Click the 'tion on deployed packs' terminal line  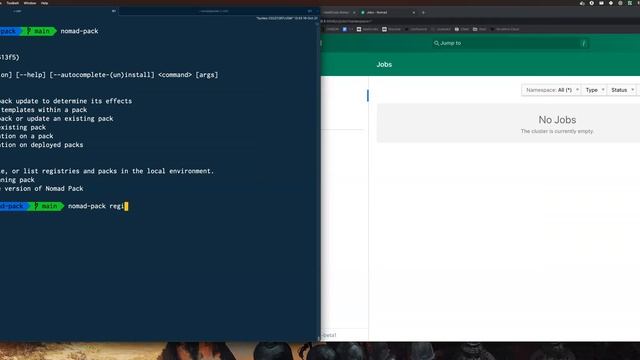[x=41, y=145]
